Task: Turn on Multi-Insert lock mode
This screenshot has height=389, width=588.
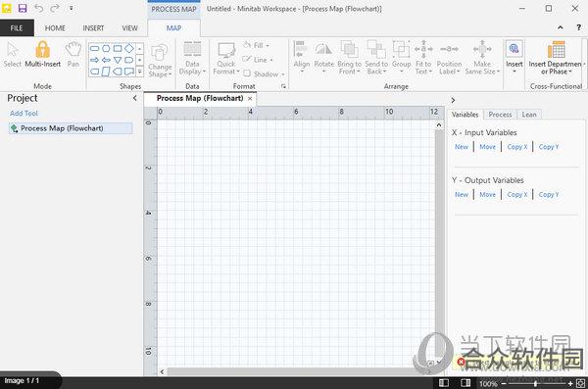Action: [x=42, y=55]
